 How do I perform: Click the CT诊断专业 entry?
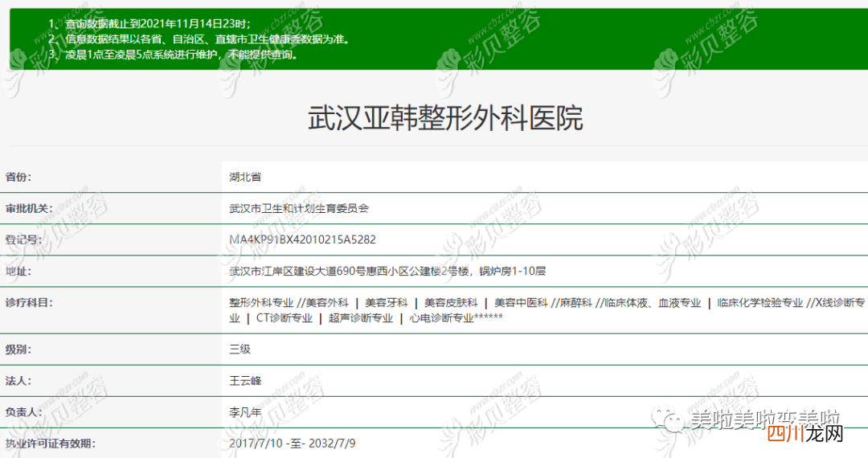[284, 319]
